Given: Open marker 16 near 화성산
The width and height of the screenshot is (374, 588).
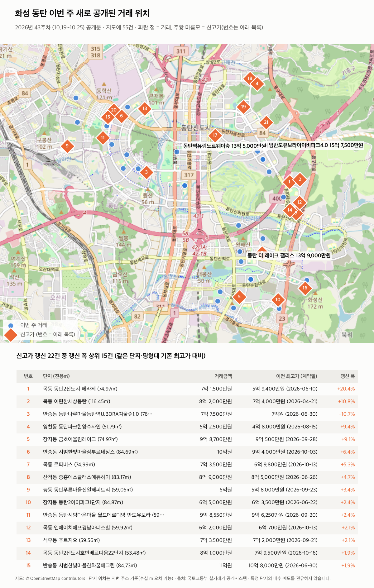Looking at the screenshot, I should click(305, 288).
